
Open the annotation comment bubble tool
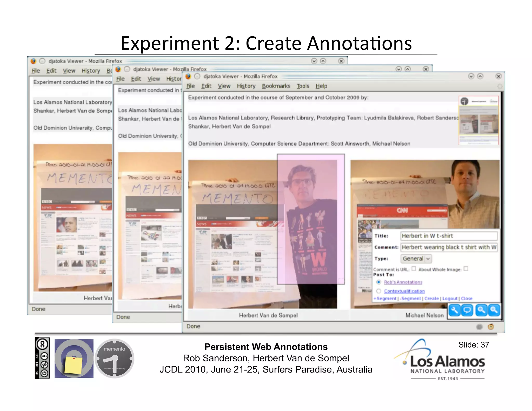(467, 310)
